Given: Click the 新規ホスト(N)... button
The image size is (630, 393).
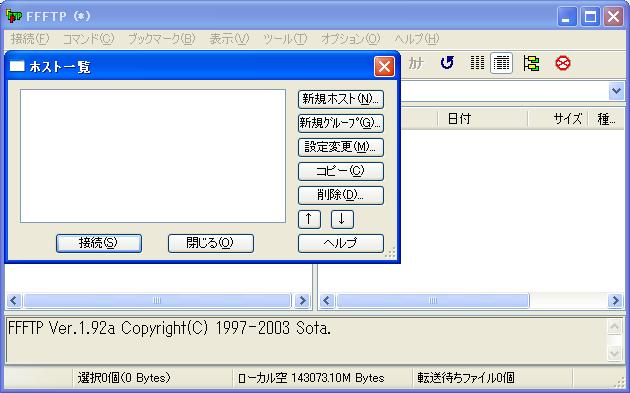Looking at the screenshot, I should 341,99.
